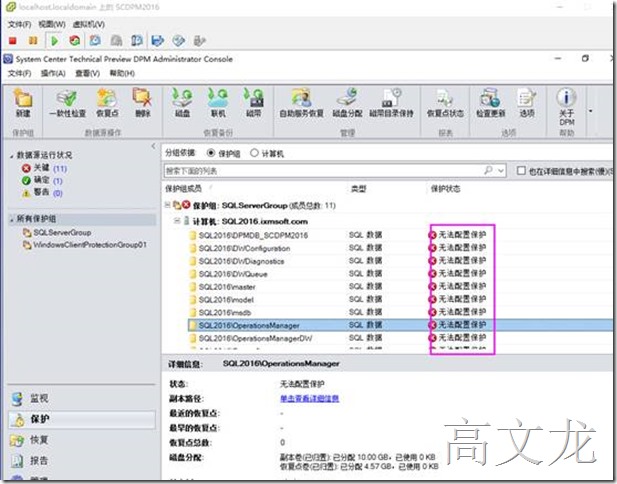Click the 联机 backup icon

[218, 103]
